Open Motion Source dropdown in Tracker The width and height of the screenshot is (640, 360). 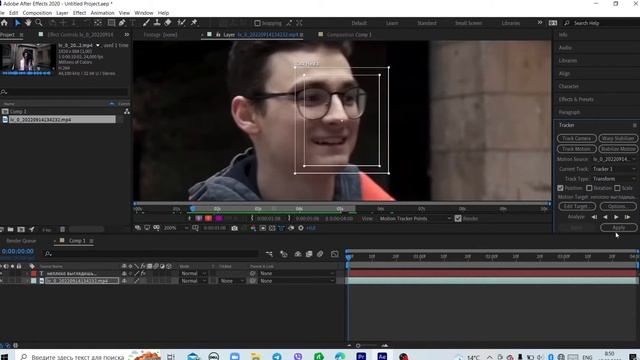click(x=614, y=159)
